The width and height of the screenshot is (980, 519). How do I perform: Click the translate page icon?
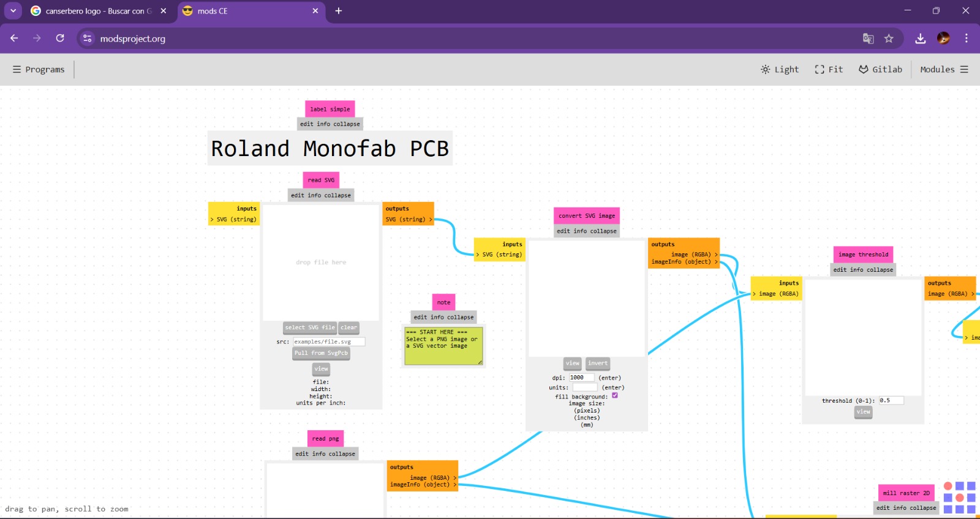pyautogui.click(x=868, y=39)
